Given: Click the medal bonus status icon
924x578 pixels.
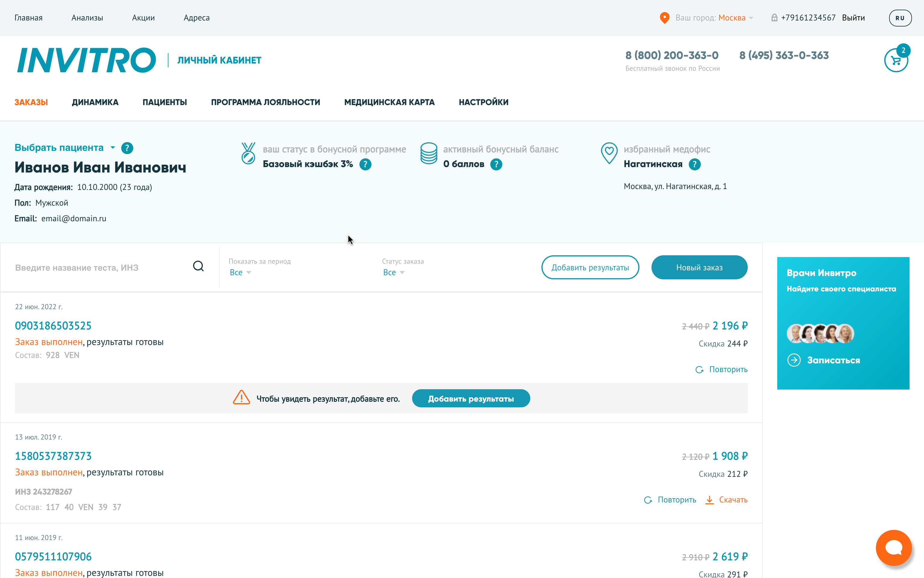Looking at the screenshot, I should click(248, 153).
